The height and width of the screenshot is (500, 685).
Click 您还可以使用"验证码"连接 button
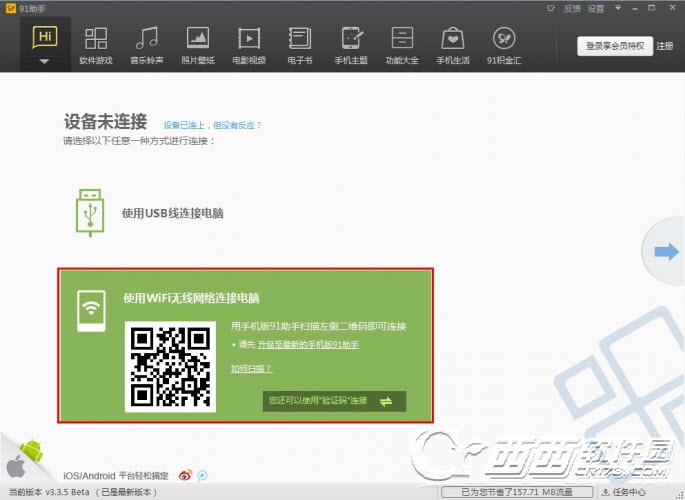click(334, 401)
